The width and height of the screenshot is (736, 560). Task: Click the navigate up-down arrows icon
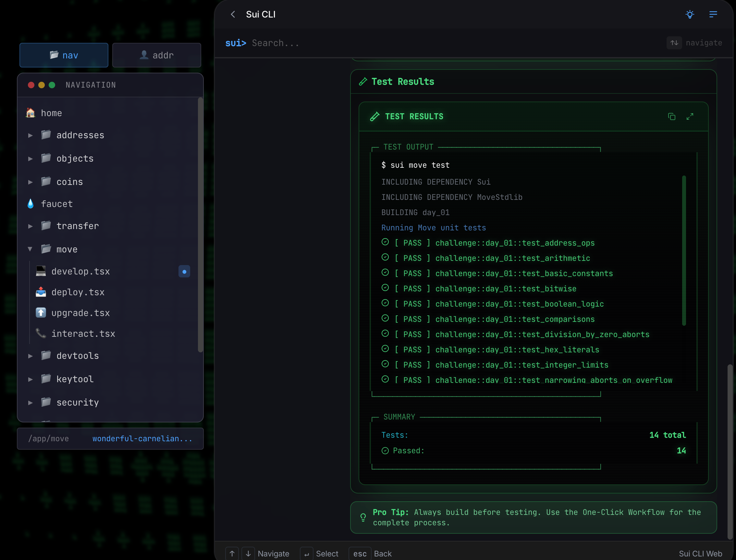coord(674,43)
